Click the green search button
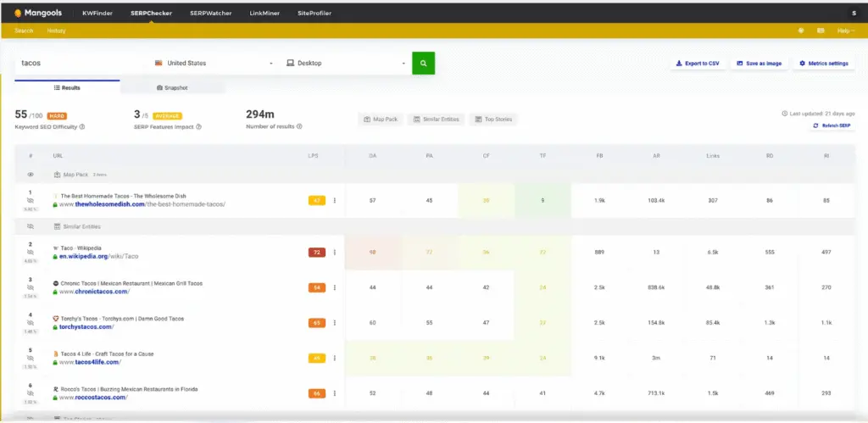The height and width of the screenshot is (423, 868). click(x=424, y=63)
